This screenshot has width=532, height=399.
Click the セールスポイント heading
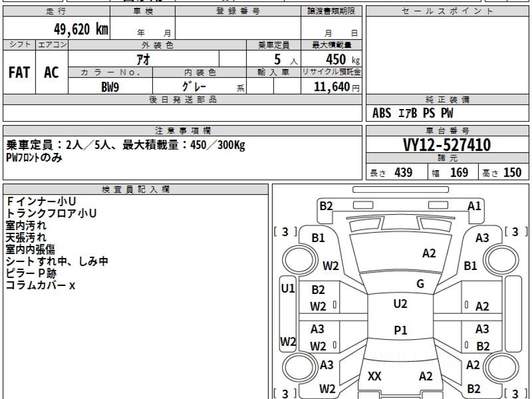tap(448, 12)
